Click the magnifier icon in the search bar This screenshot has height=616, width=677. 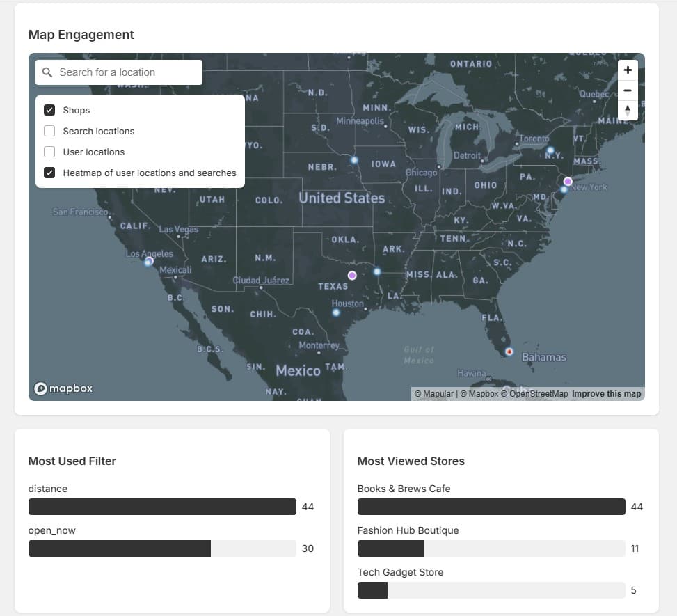(x=47, y=72)
